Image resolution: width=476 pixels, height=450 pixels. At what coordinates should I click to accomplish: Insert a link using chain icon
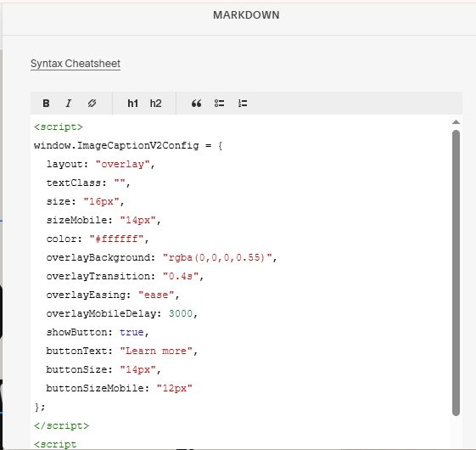tap(92, 104)
